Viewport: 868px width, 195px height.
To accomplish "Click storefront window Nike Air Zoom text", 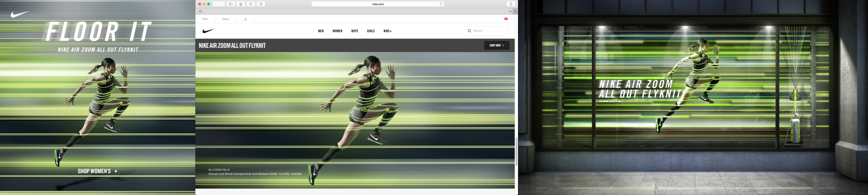I will pos(640,89).
